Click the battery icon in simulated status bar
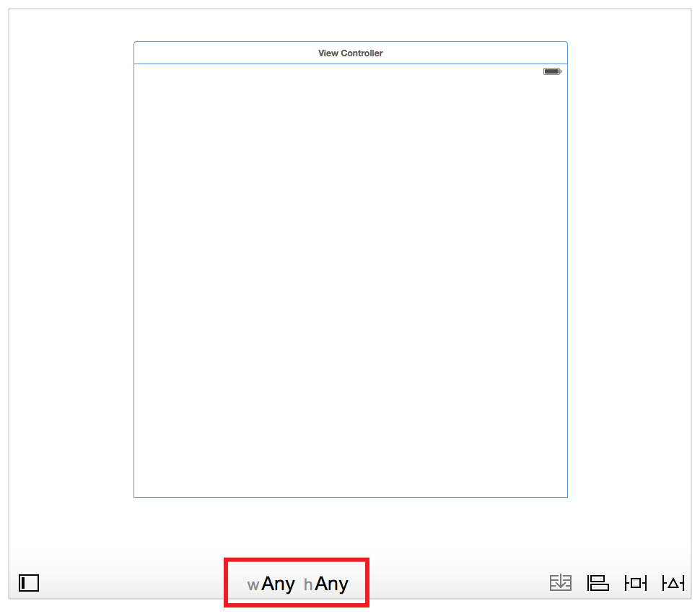 [x=551, y=71]
